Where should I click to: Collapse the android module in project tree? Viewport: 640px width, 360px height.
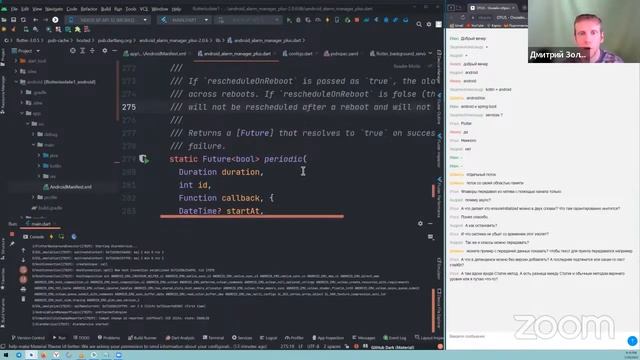point(16,82)
